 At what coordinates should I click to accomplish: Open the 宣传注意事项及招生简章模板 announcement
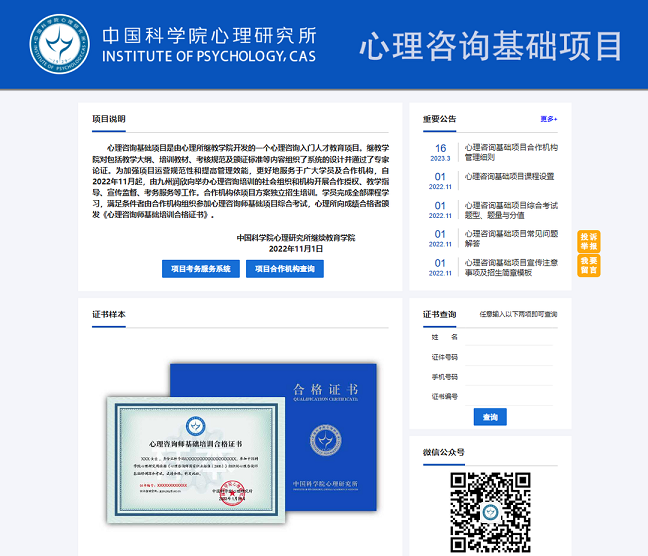pos(511,267)
